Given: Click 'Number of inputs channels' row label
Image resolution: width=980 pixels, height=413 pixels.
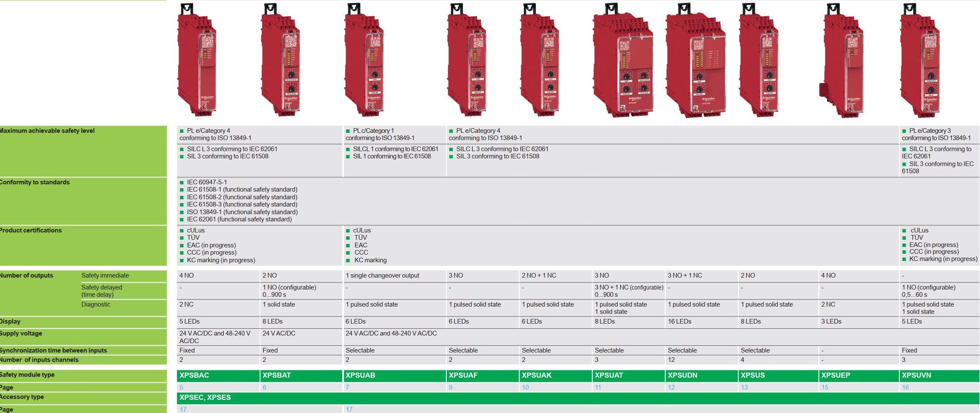Looking at the screenshot, I should pos(39,360).
